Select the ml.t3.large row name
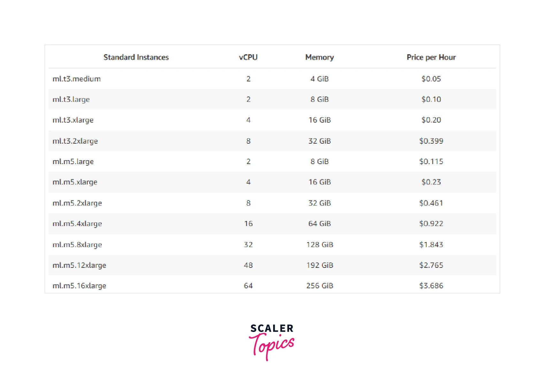 [71, 99]
